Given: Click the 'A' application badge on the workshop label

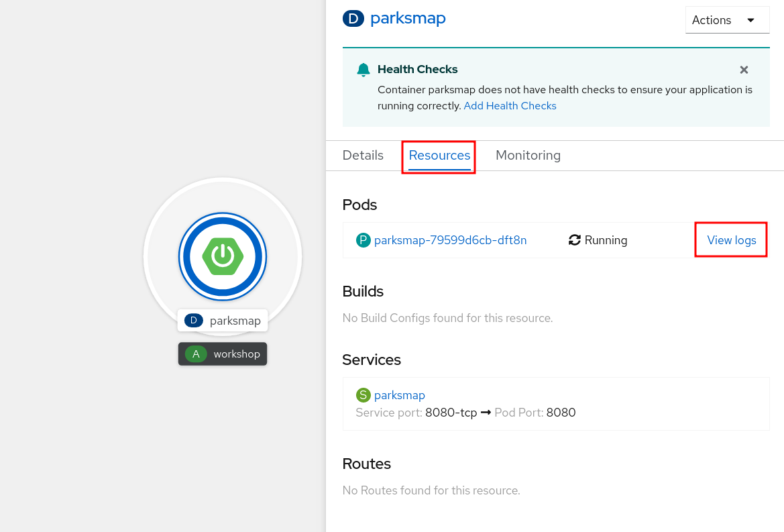Looking at the screenshot, I should 195,354.
